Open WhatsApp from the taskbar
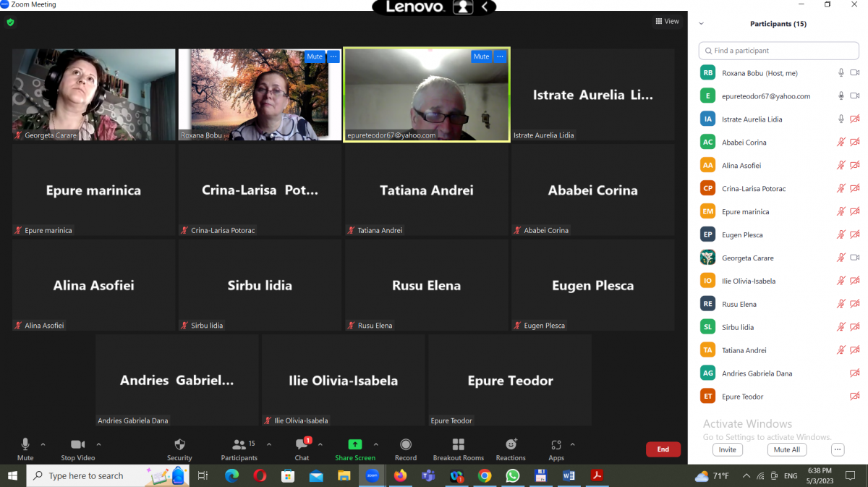 (x=513, y=475)
